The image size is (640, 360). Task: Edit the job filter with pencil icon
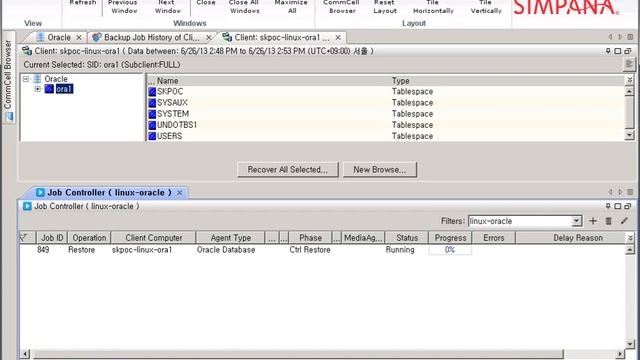(x=624, y=221)
